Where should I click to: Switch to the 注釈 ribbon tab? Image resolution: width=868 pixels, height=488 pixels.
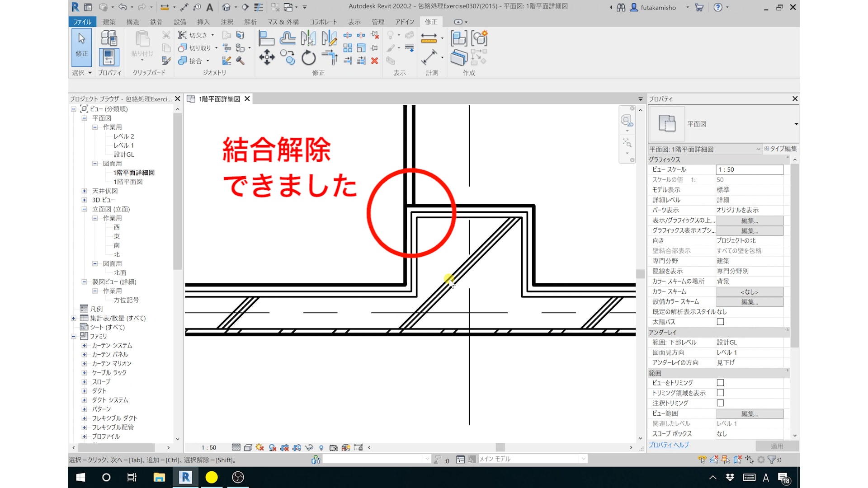(227, 22)
